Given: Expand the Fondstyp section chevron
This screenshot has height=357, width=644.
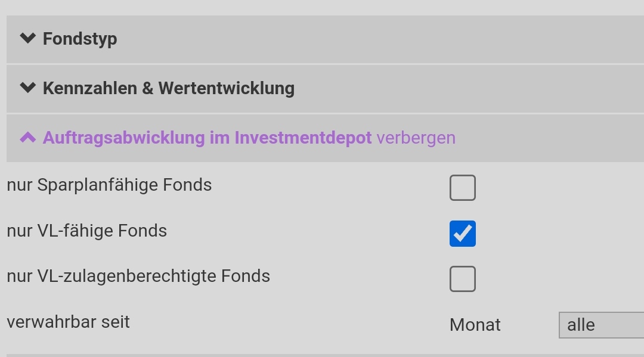Looking at the screenshot, I should [x=27, y=39].
